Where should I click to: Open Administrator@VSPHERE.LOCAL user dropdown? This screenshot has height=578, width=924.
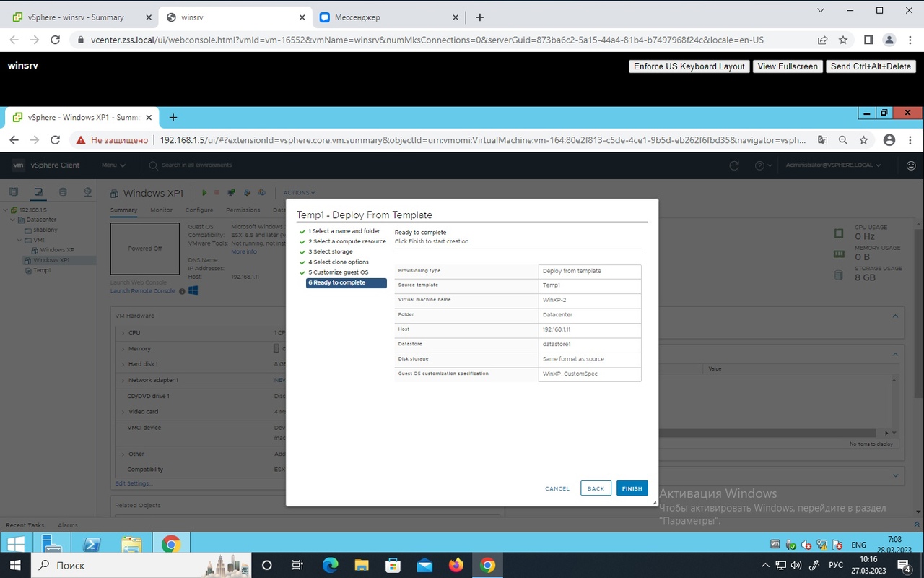coord(834,165)
